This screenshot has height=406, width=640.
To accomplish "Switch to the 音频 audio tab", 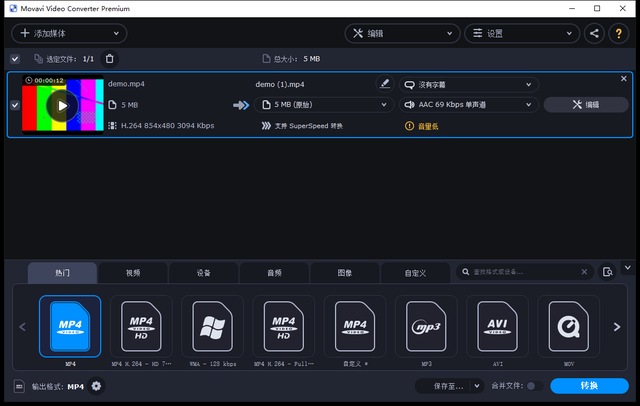I will (x=274, y=273).
